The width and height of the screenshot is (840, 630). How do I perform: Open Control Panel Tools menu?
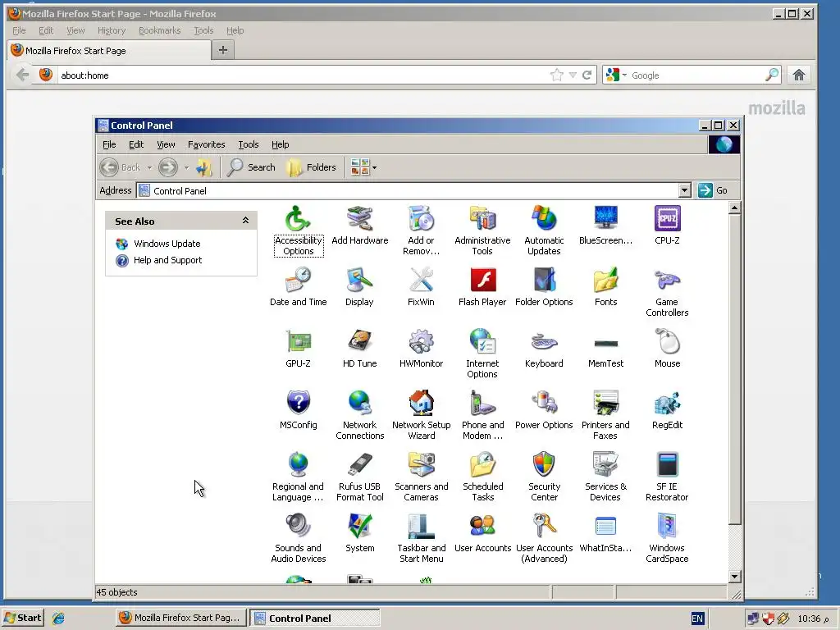point(248,144)
